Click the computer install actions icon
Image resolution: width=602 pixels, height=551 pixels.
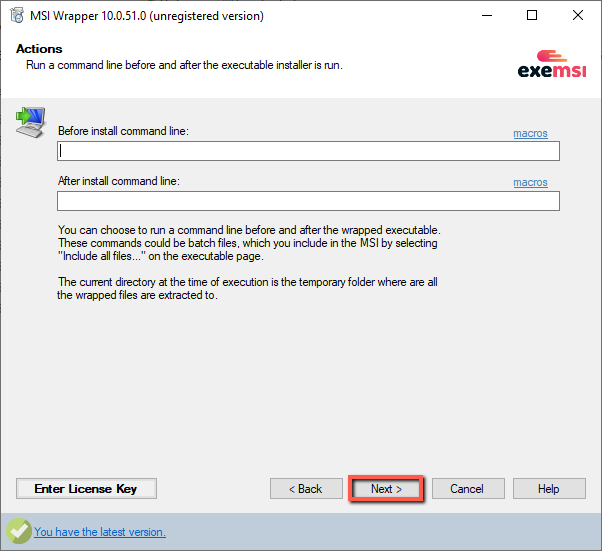tap(31, 122)
